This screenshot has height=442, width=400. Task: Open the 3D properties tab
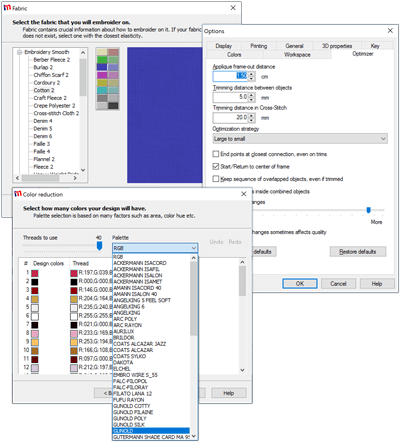[337, 46]
